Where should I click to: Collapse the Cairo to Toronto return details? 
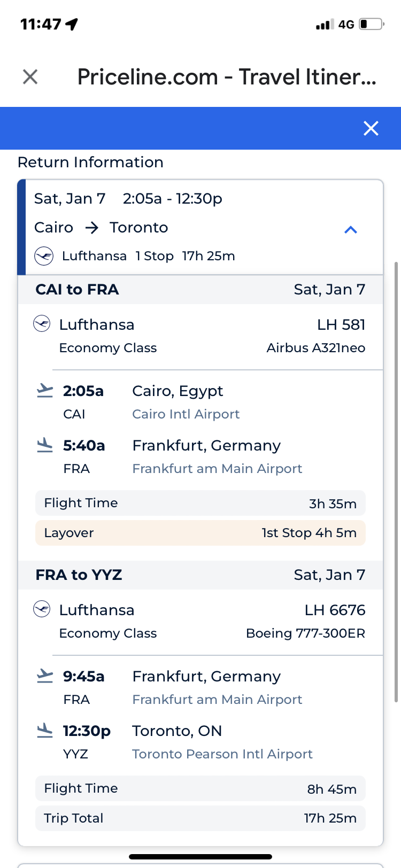[350, 230]
